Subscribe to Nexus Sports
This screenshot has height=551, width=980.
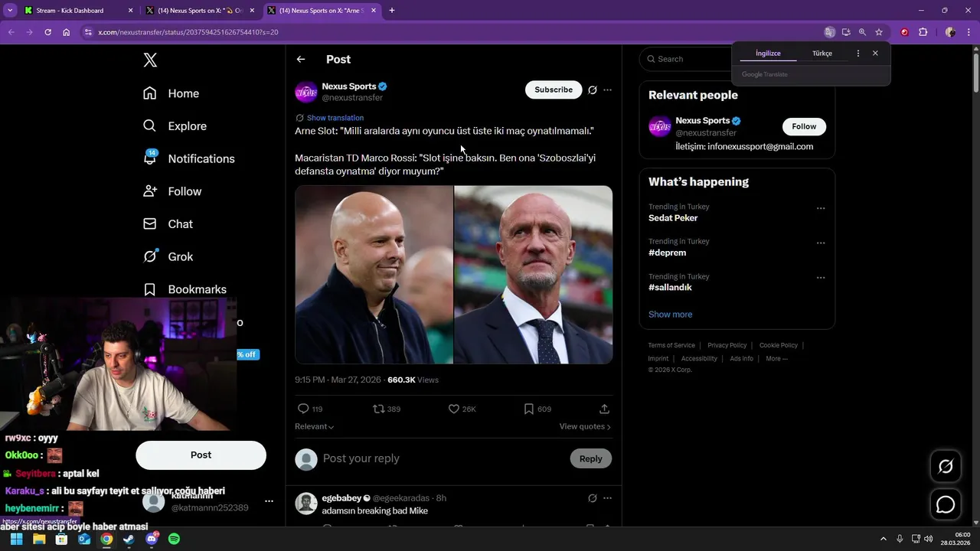[553, 90]
